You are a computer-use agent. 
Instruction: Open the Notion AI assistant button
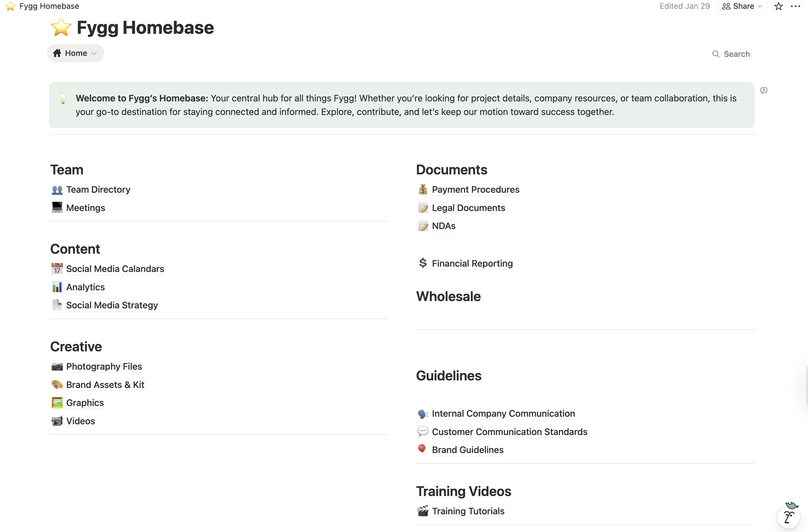[789, 517]
